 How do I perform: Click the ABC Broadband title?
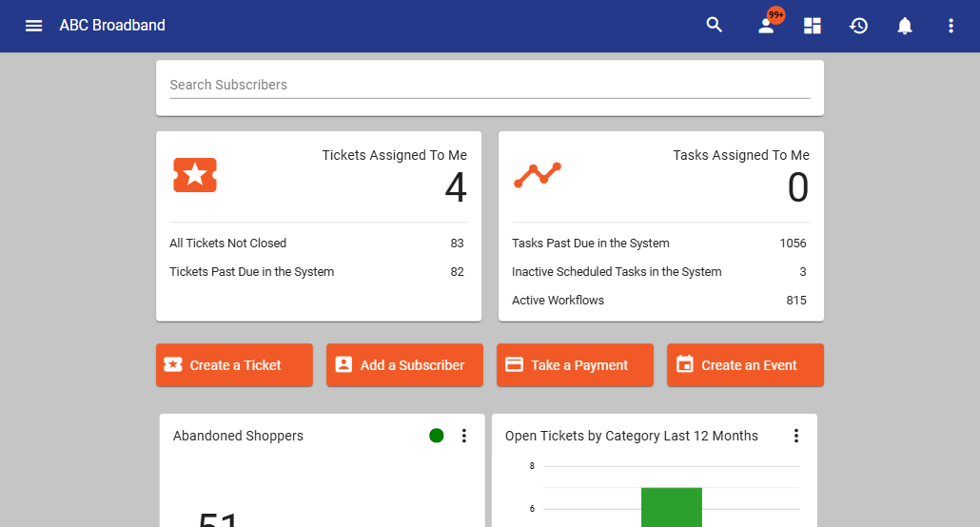112,25
